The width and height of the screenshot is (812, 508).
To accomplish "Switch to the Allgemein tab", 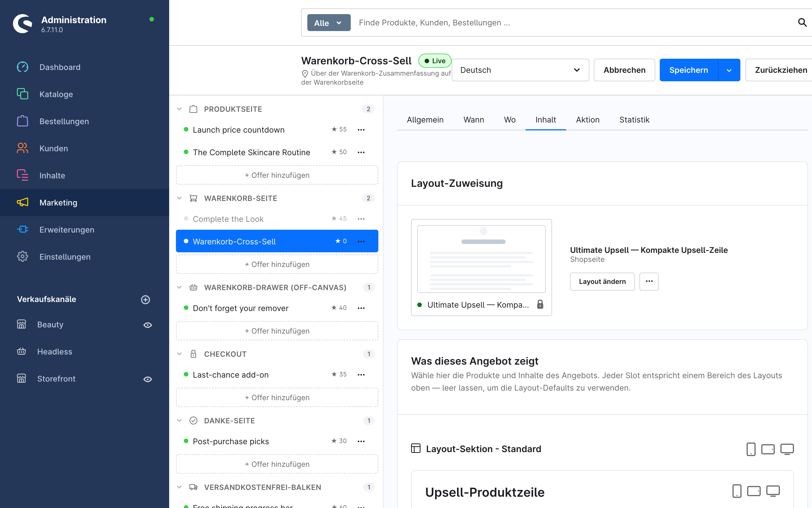I will click(425, 120).
